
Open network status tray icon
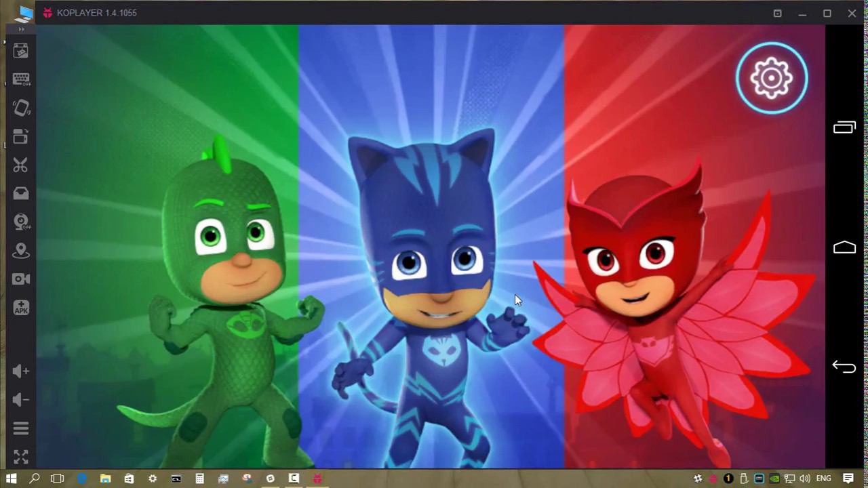(x=789, y=479)
